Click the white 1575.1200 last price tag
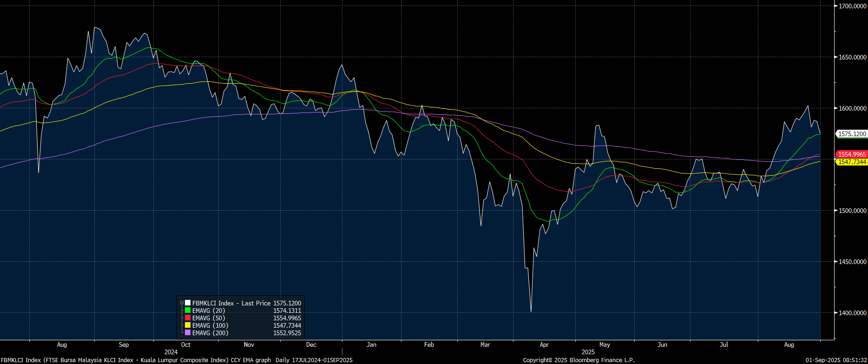The width and height of the screenshot is (868, 364). pos(852,134)
